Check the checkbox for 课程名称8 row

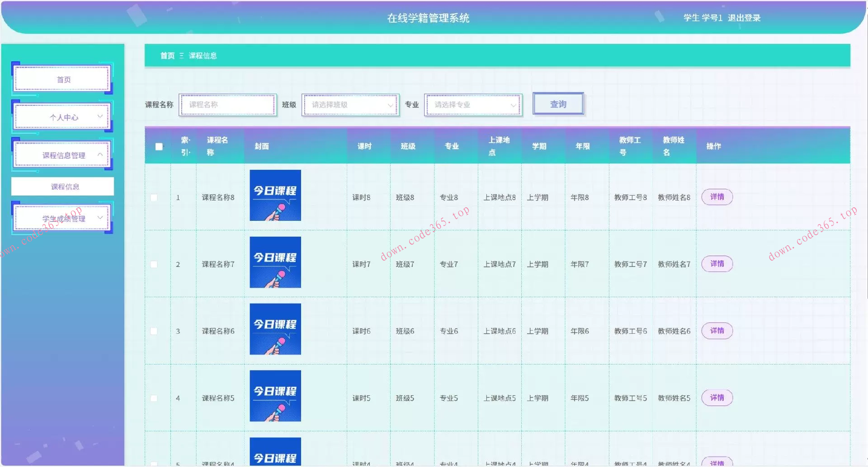[154, 197]
